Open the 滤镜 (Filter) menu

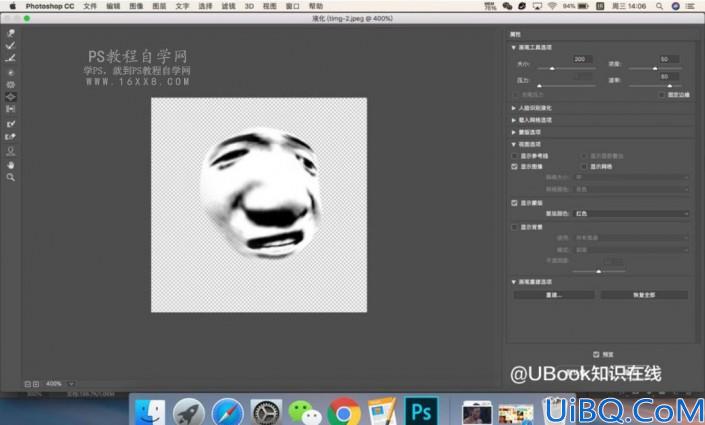[x=228, y=6]
